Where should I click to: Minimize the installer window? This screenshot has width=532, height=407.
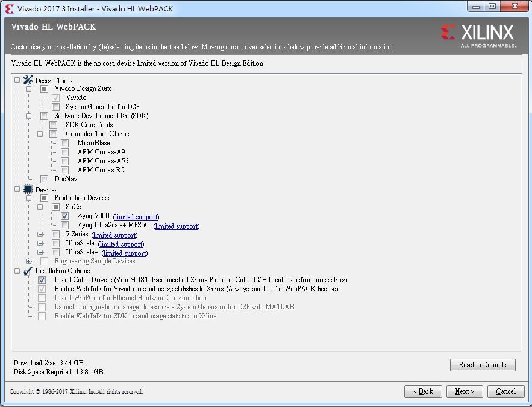click(476, 7)
